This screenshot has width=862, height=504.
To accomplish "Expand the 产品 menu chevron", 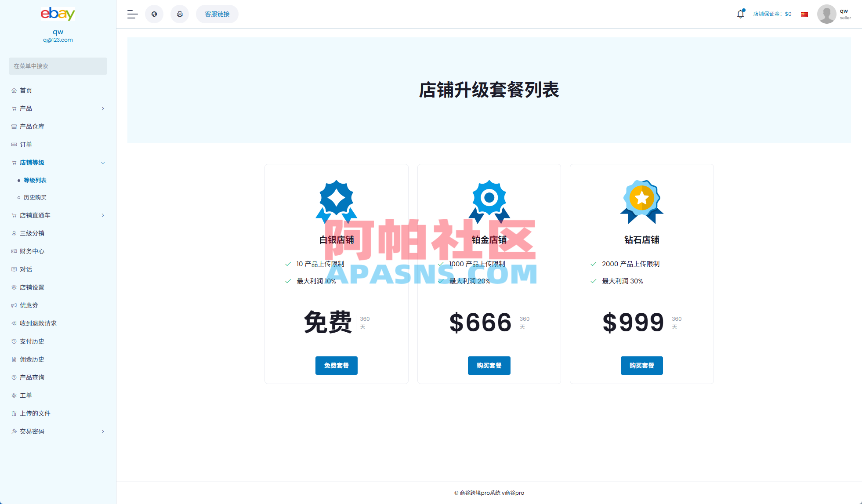I will click(x=103, y=108).
